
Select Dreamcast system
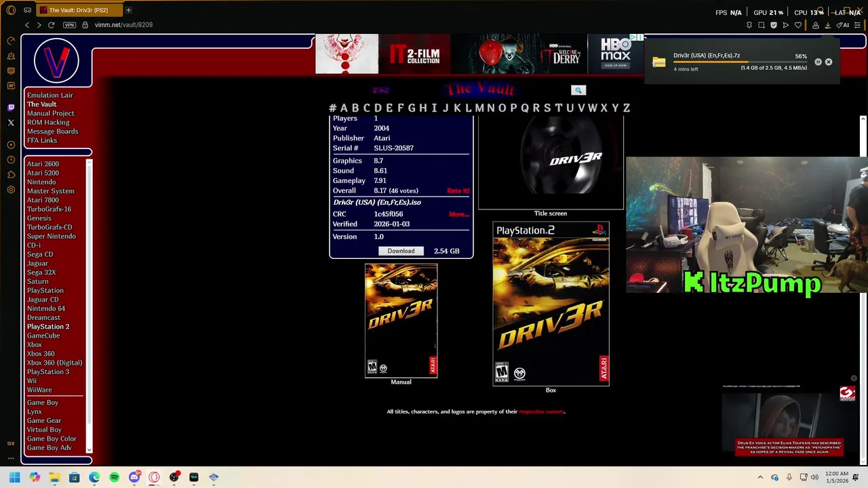click(x=43, y=317)
